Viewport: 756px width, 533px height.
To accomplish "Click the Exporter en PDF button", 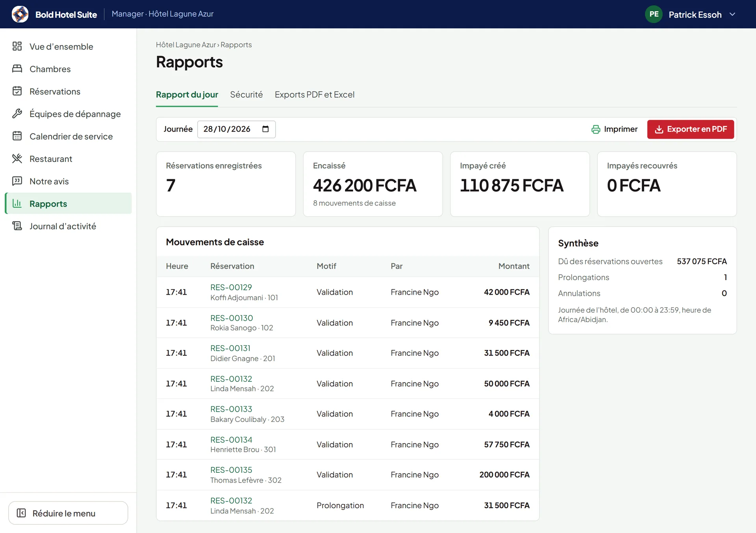I will tap(690, 129).
